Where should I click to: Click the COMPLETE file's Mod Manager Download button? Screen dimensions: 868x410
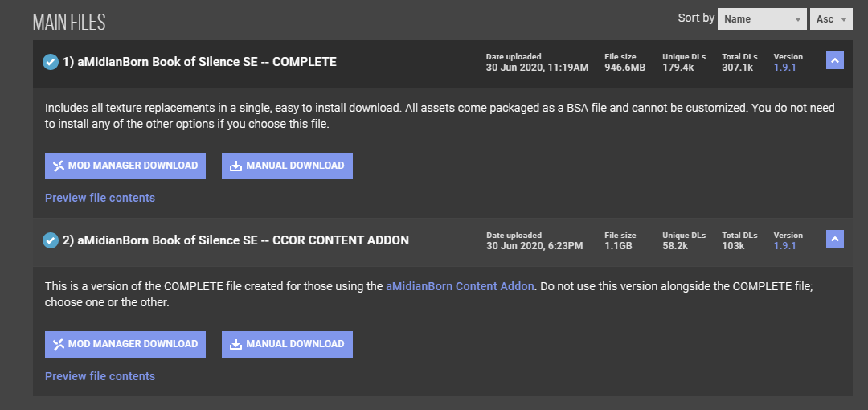click(125, 166)
